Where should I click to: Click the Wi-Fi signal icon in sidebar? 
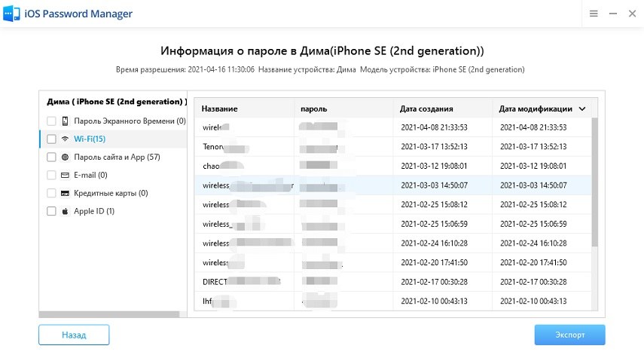tap(65, 139)
